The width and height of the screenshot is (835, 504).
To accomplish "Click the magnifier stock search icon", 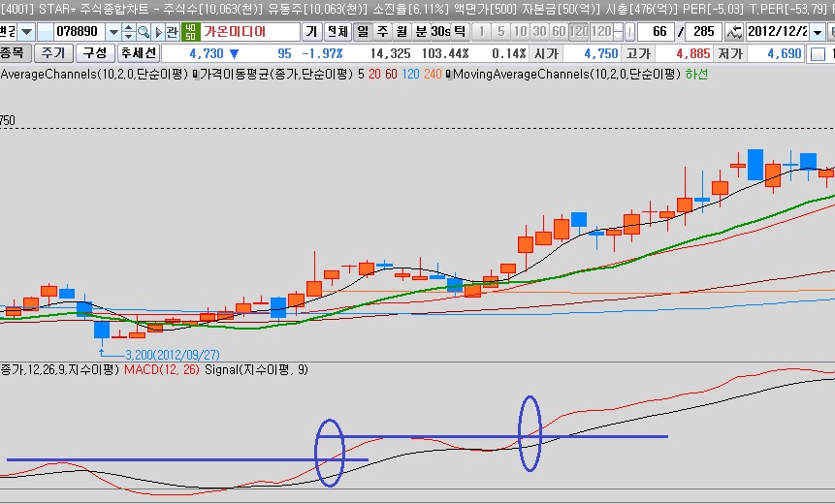I will (144, 31).
